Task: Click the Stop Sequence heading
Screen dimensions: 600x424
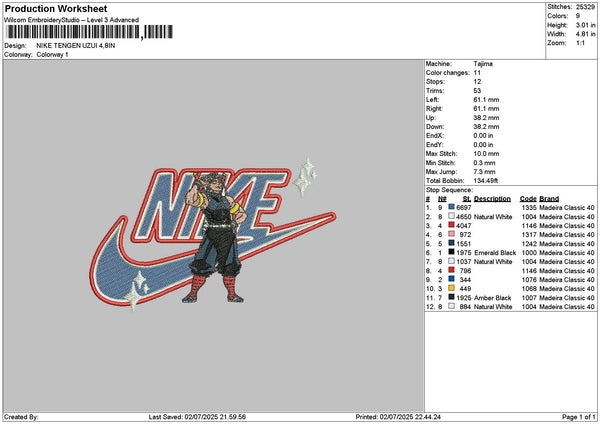Action: pos(449,190)
